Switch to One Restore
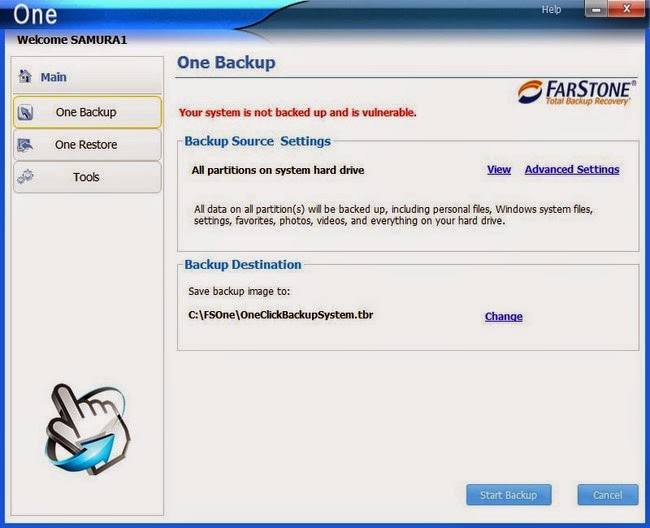This screenshot has height=528, width=650. click(x=87, y=145)
